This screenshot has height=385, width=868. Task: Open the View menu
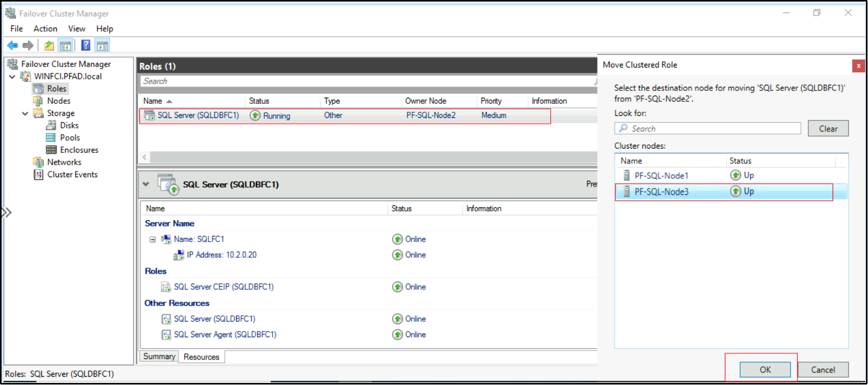76,29
